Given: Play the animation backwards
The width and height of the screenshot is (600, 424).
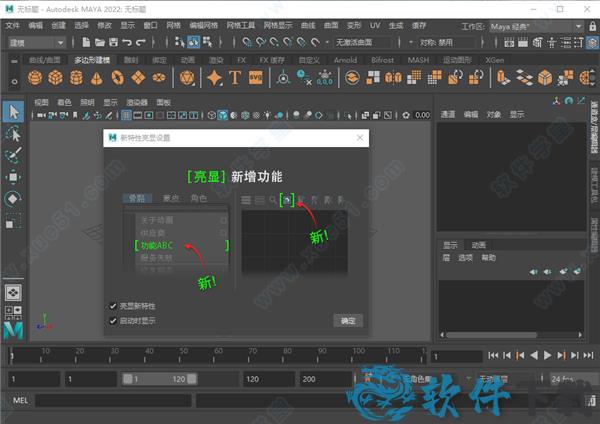Looking at the screenshot, I should pyautogui.click(x=534, y=356).
